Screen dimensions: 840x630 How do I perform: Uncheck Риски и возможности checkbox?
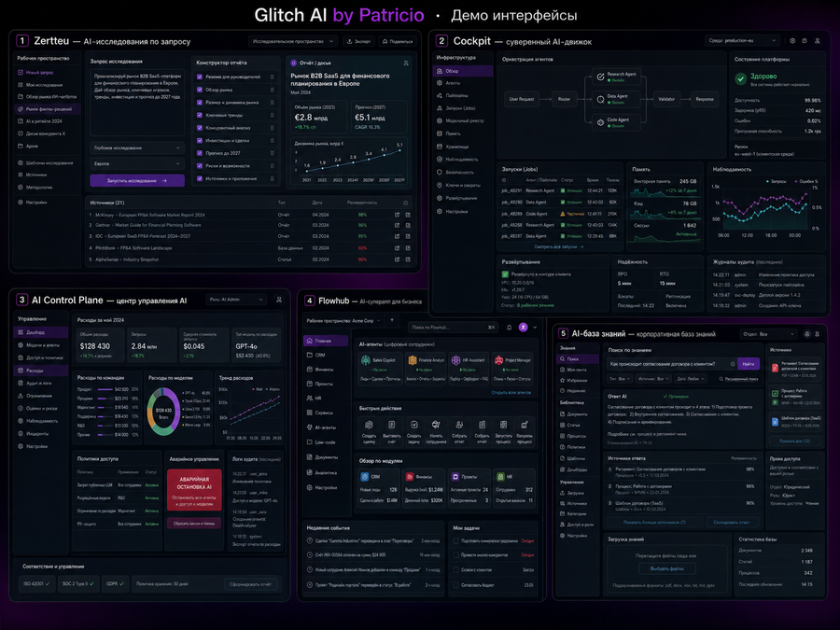coord(200,166)
